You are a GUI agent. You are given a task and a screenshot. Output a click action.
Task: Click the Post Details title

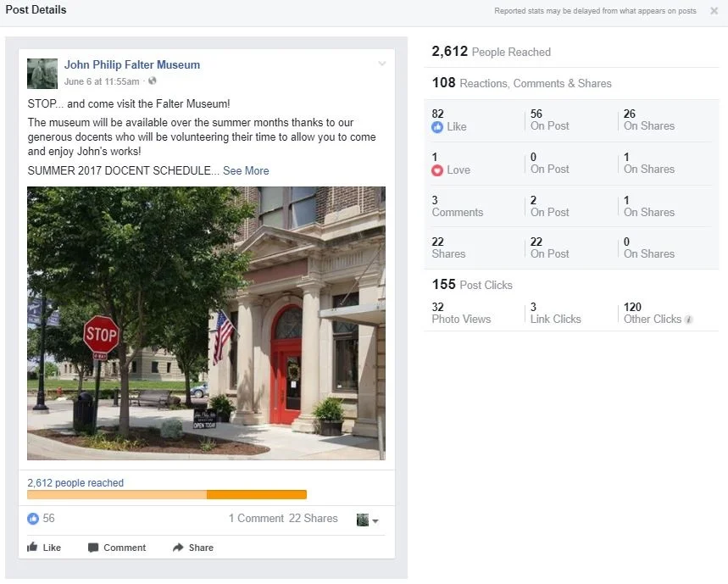pos(36,10)
